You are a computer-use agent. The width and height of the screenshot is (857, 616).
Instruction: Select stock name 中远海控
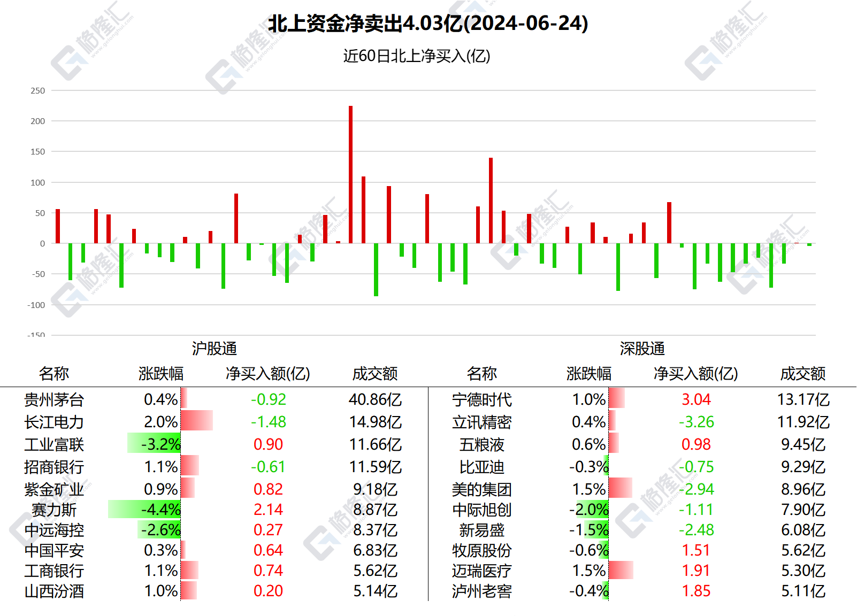coord(54,530)
